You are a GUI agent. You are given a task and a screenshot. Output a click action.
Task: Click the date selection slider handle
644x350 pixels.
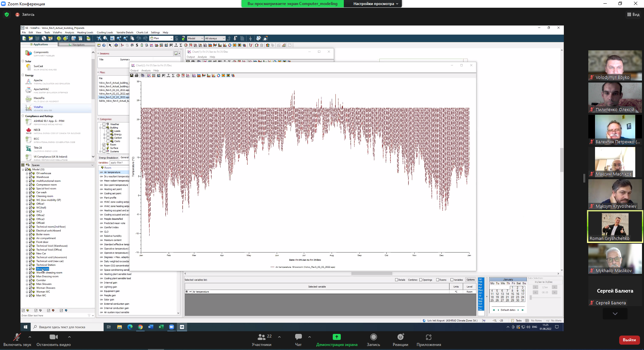pyautogui.click(x=531, y=298)
